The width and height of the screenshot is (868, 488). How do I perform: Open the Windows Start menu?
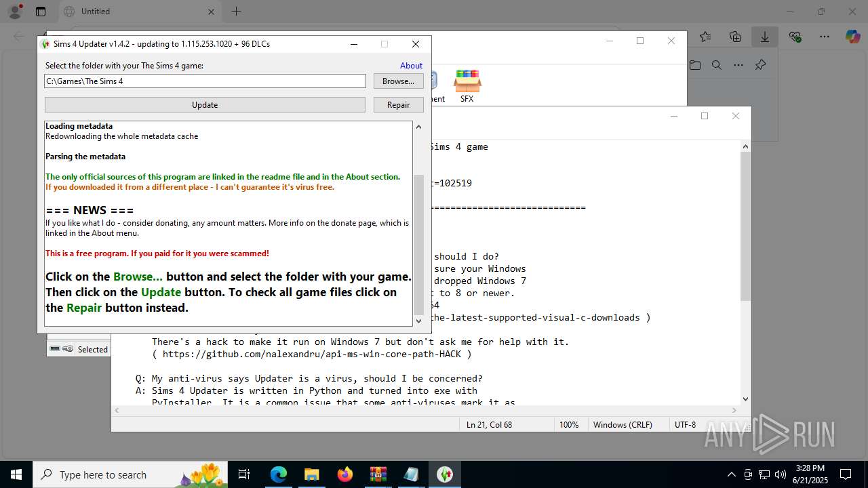click(16, 474)
